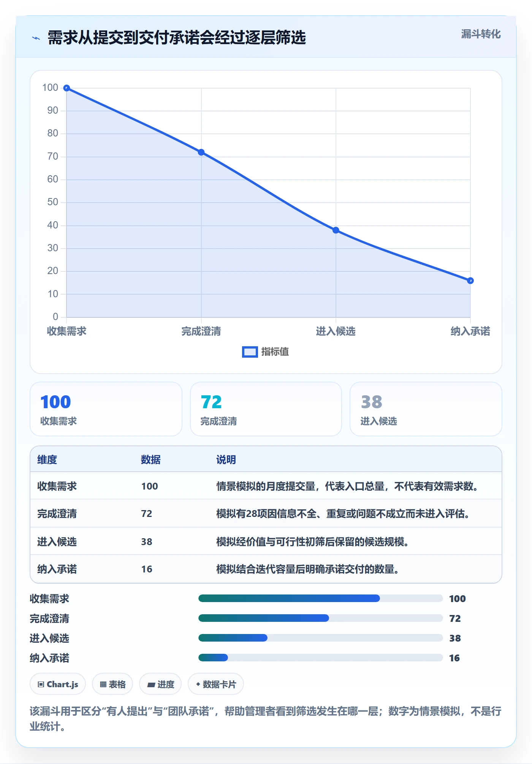Click the lightning icon beside the header title

36,38
